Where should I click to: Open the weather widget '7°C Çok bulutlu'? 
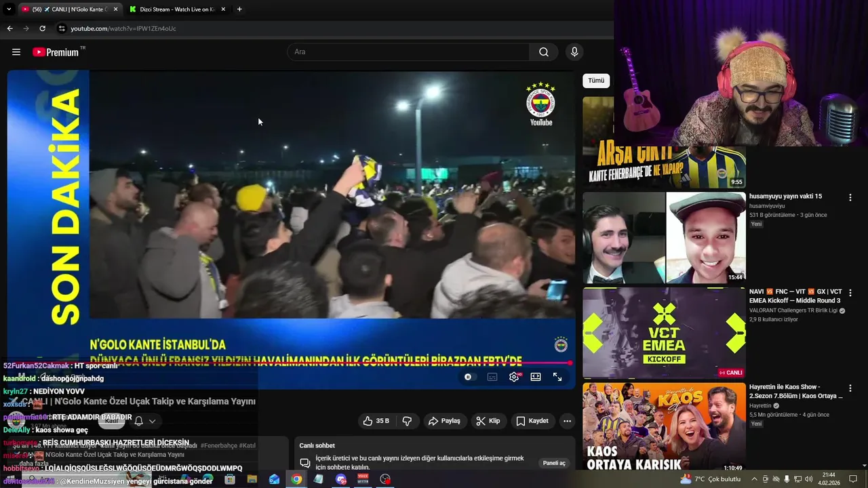[711, 479]
